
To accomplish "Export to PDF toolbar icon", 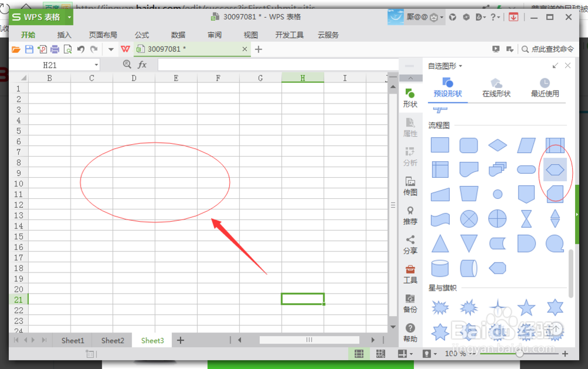I will (x=42, y=49).
